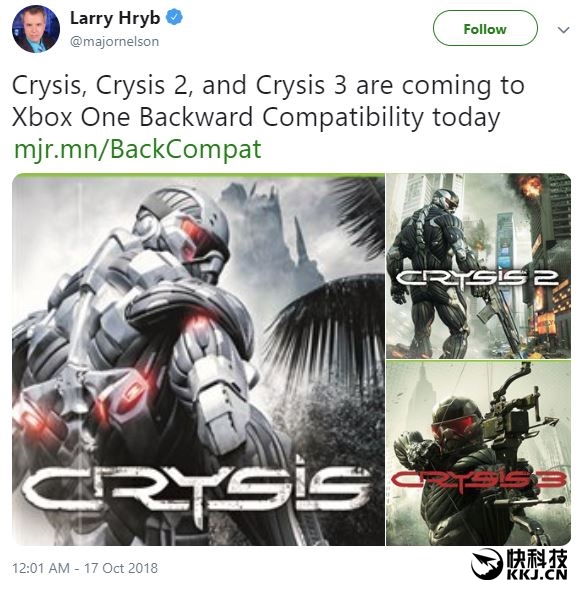Click the @majornelson handle
The width and height of the screenshot is (577, 590).
(114, 41)
